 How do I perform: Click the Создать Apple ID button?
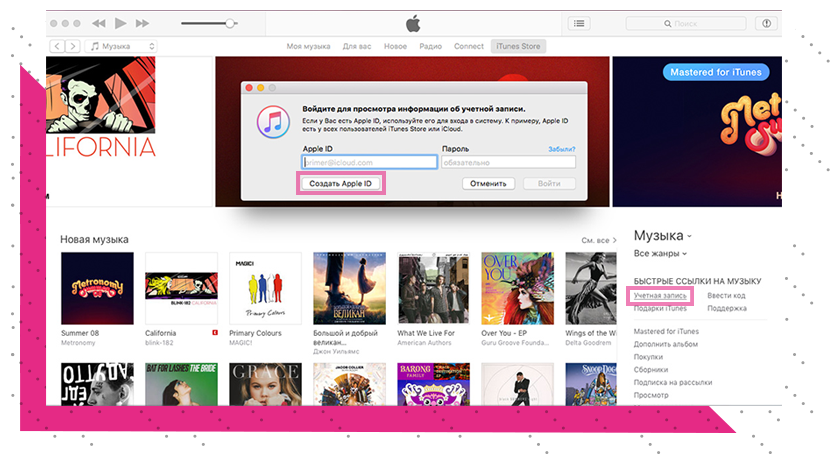point(340,184)
